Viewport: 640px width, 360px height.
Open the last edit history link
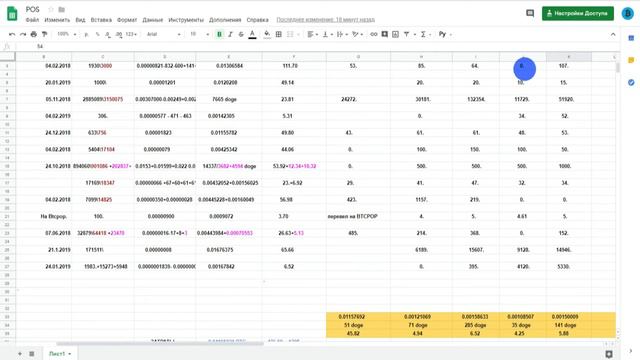[x=325, y=20]
